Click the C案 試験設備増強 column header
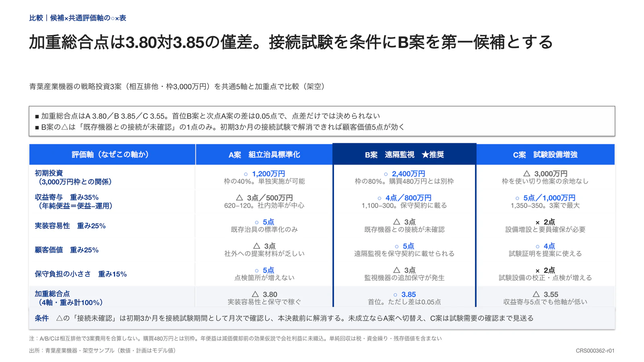Image resolution: width=644 pixels, height=362 pixels. click(x=545, y=154)
